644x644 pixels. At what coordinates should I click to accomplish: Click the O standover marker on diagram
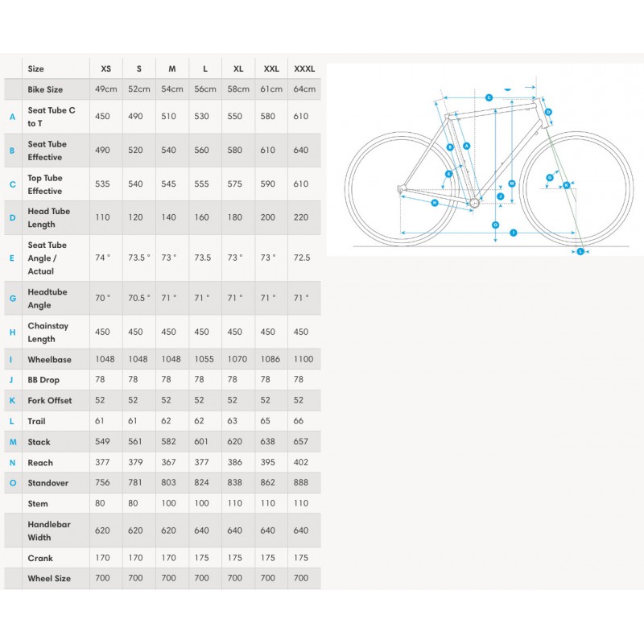click(495, 225)
